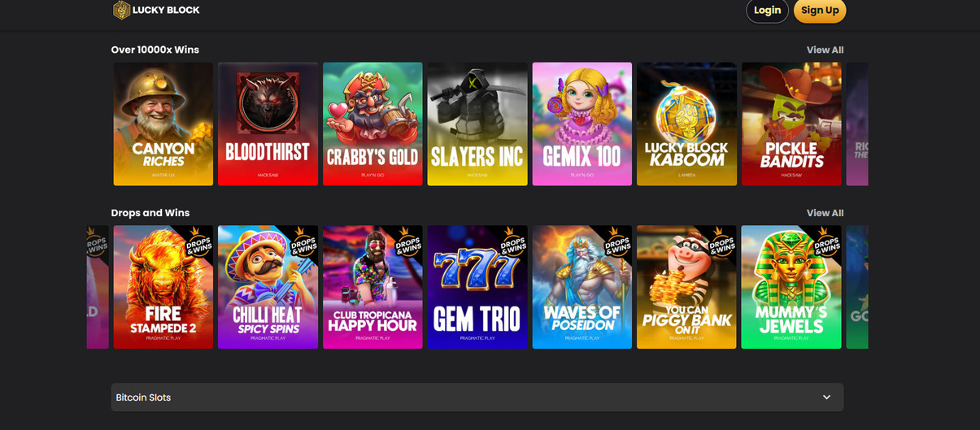Select the Slayers Inc game tile

[477, 124]
